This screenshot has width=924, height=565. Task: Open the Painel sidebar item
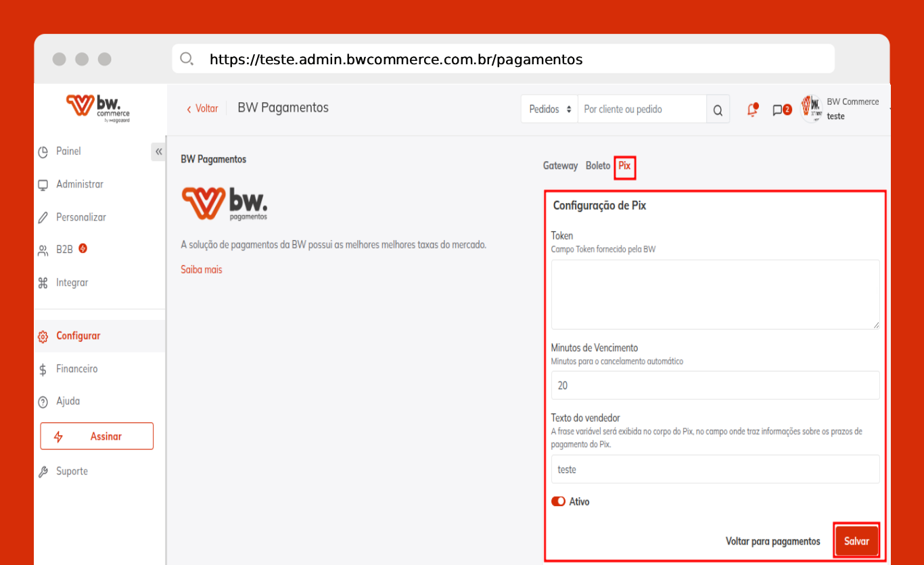tap(68, 152)
